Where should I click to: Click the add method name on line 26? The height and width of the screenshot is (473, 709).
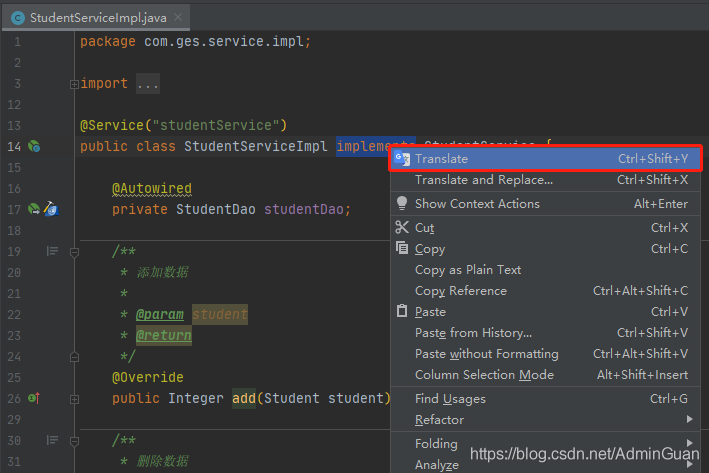click(x=244, y=398)
